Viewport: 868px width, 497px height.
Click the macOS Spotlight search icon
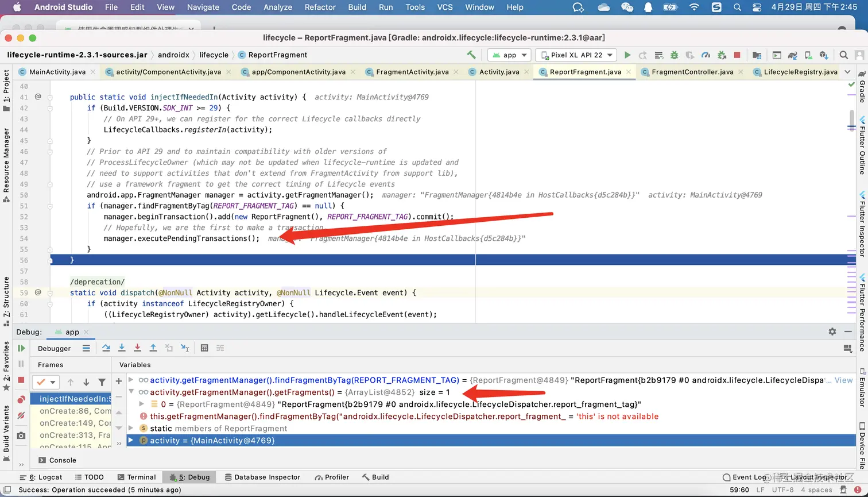737,7
